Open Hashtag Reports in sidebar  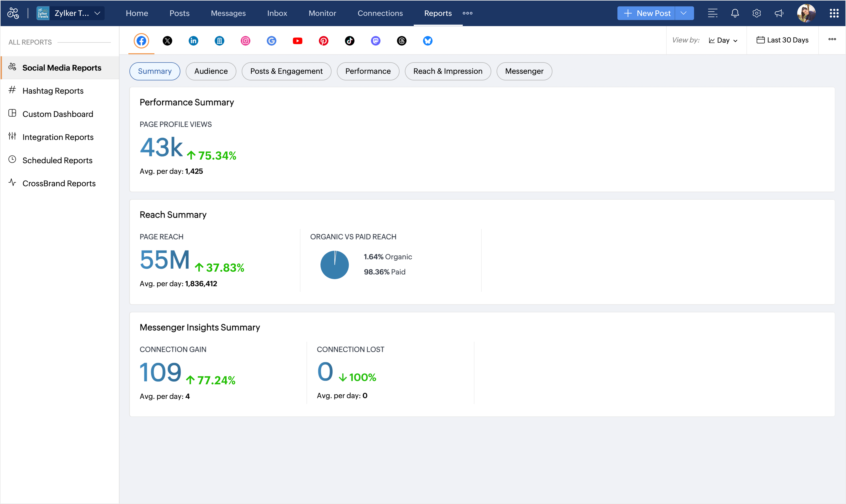coord(53,91)
